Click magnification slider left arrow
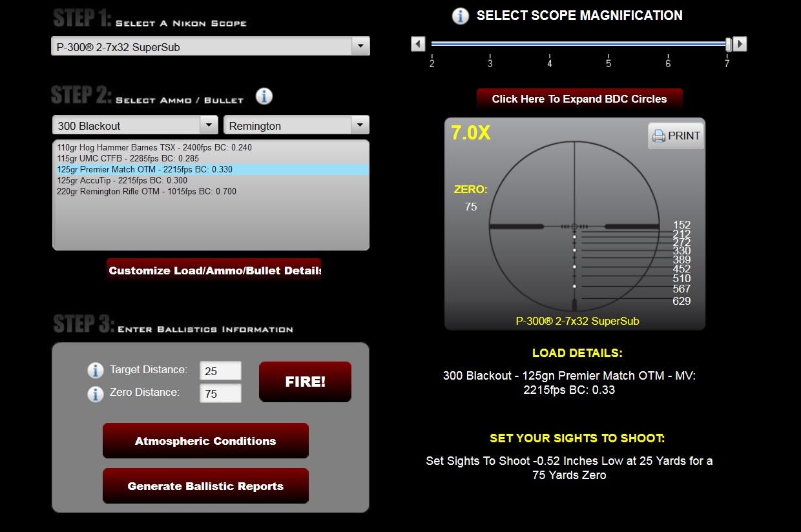Image resolution: width=801 pixels, height=532 pixels. (419, 44)
